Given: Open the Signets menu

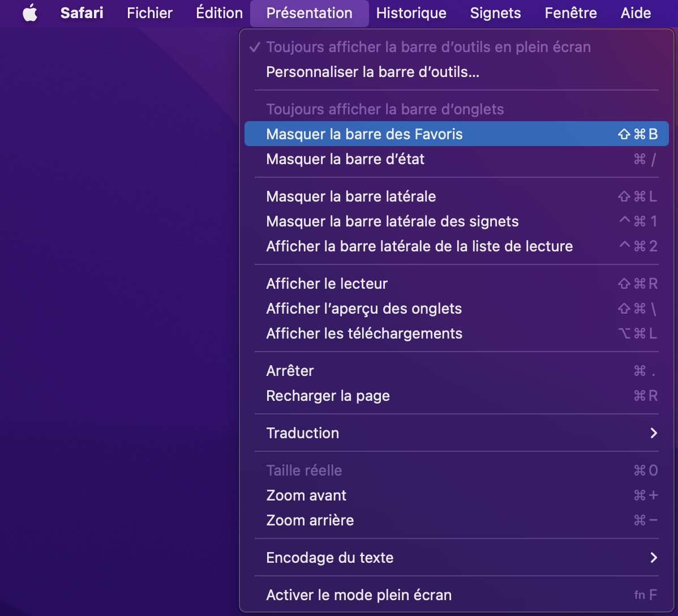Looking at the screenshot, I should (x=496, y=13).
